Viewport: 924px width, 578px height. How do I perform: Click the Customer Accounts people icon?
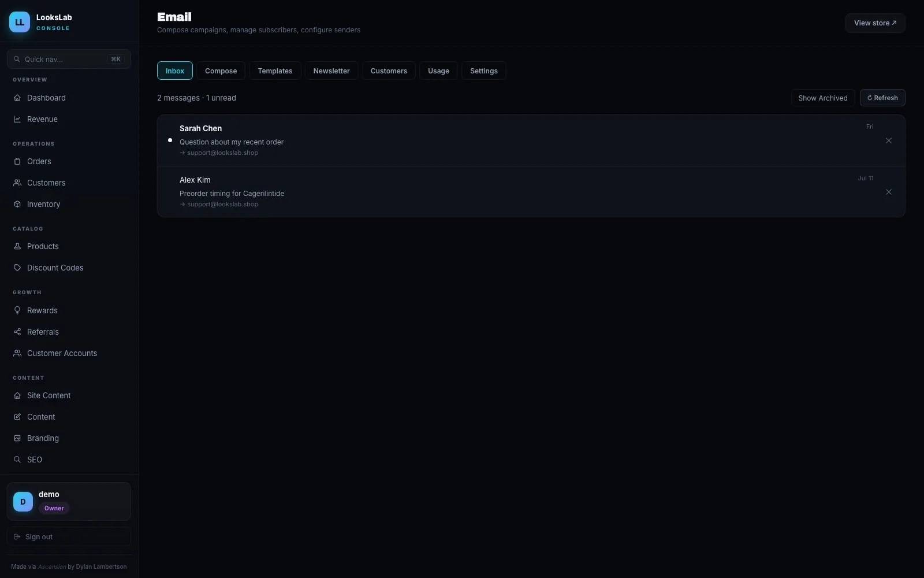(x=17, y=353)
